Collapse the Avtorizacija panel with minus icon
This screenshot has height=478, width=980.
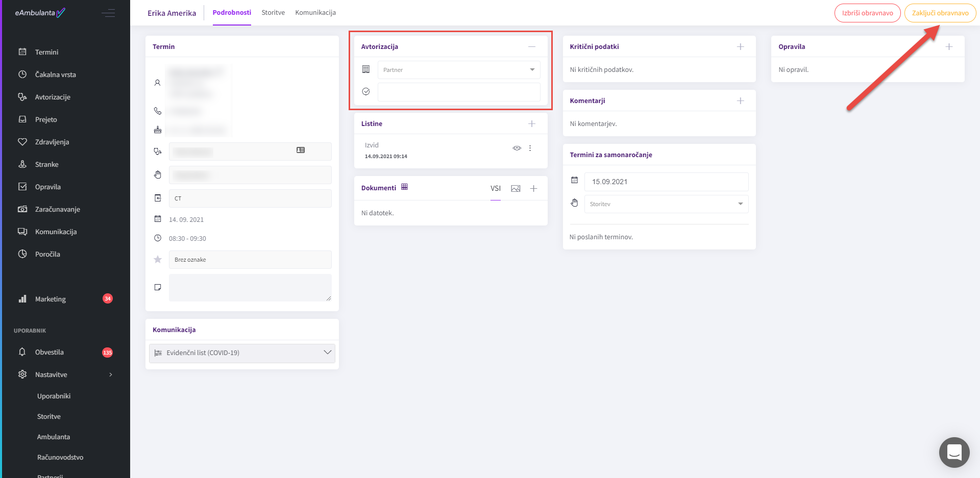point(531,47)
